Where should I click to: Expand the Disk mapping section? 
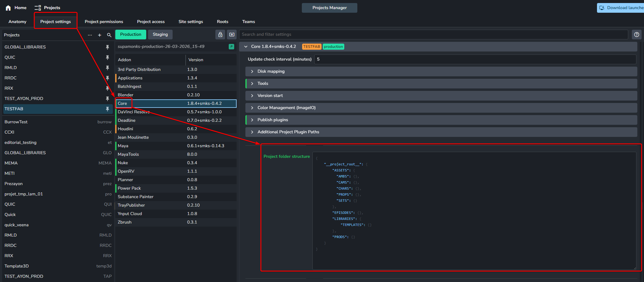point(271,71)
